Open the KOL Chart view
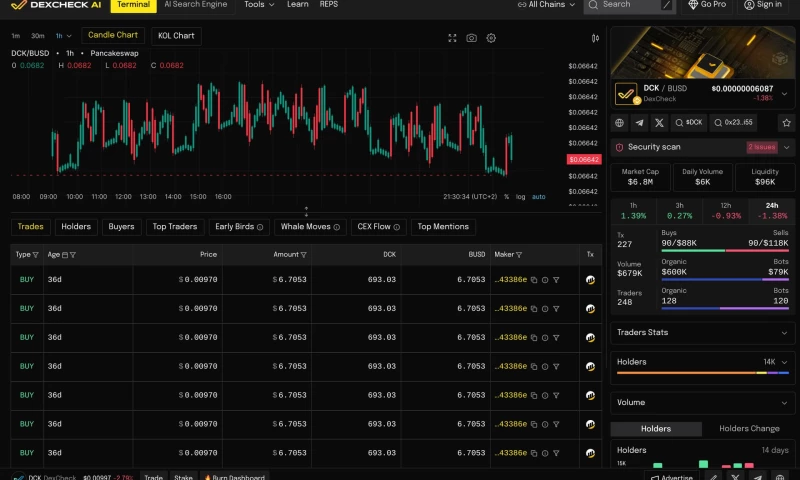Viewport: 800px width, 480px height. [176, 36]
